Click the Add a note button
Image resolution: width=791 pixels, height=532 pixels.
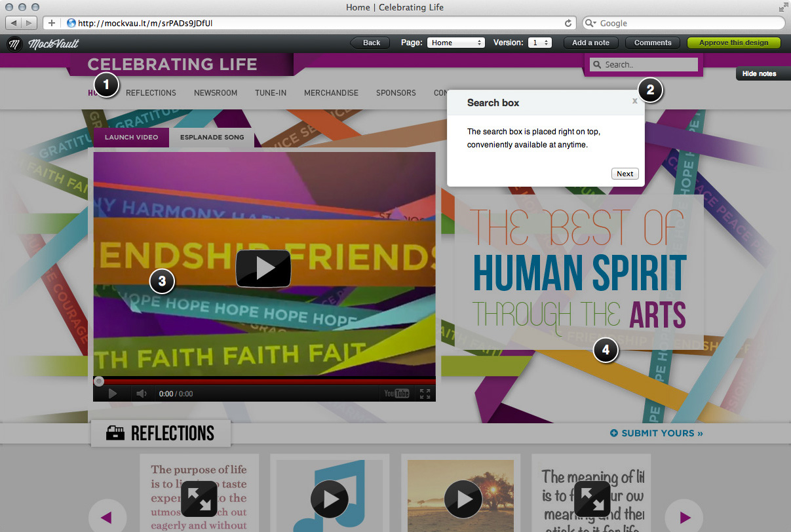[x=590, y=43]
